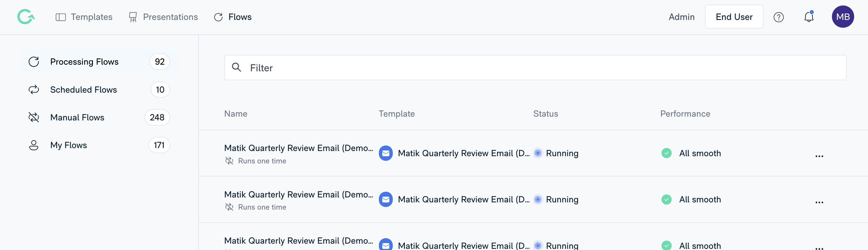Click the Presentations easel icon
Image resolution: width=868 pixels, height=250 pixels.
tap(133, 17)
